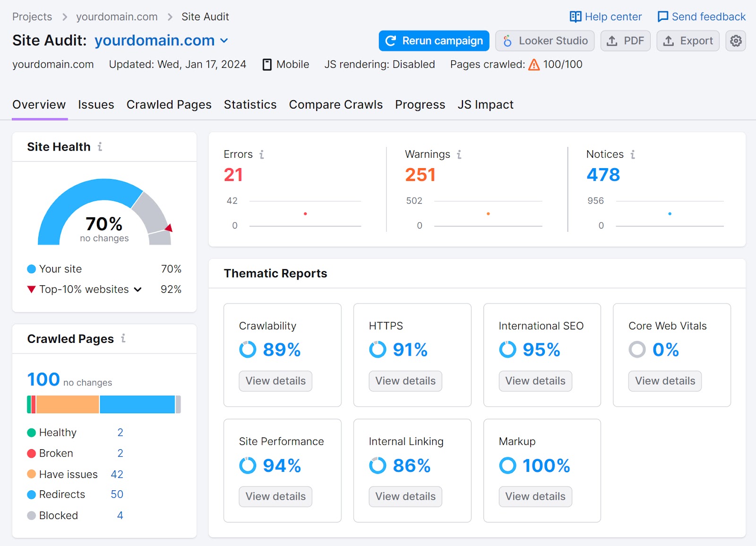Viewport: 756px width, 546px height.
Task: Export the report as PDF
Action: 625,41
